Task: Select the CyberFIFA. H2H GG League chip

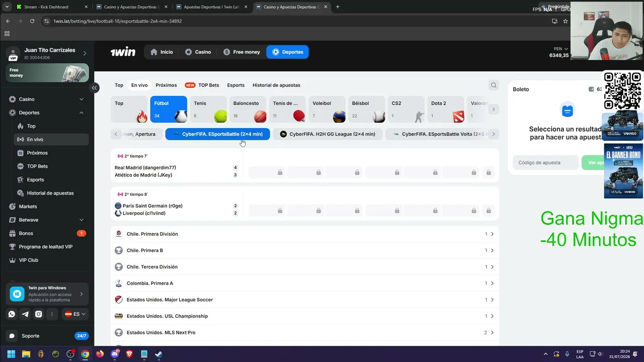Action: pyautogui.click(x=328, y=134)
